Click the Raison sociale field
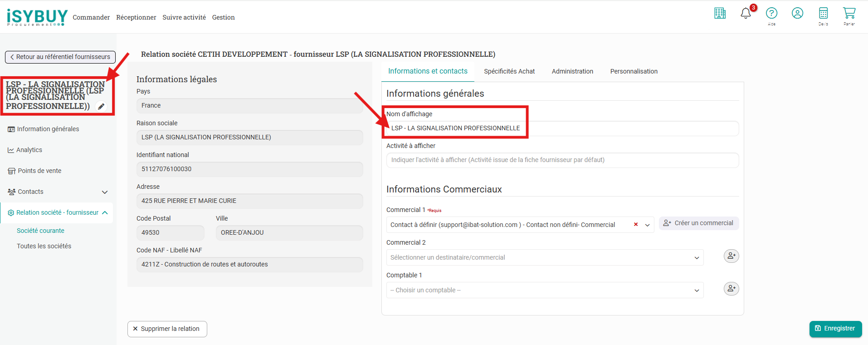 point(249,138)
